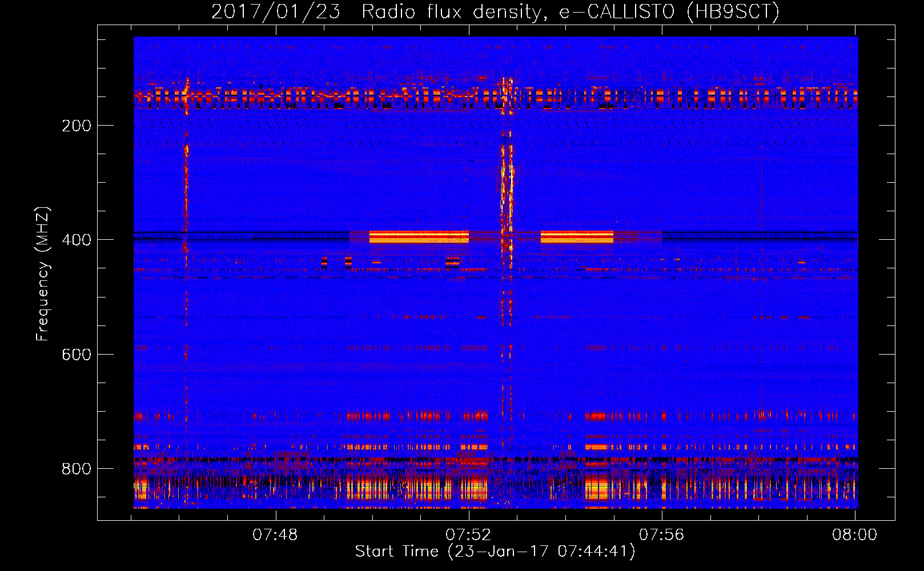
Task: Click the 07:52 time tick label
Action: pos(468,535)
